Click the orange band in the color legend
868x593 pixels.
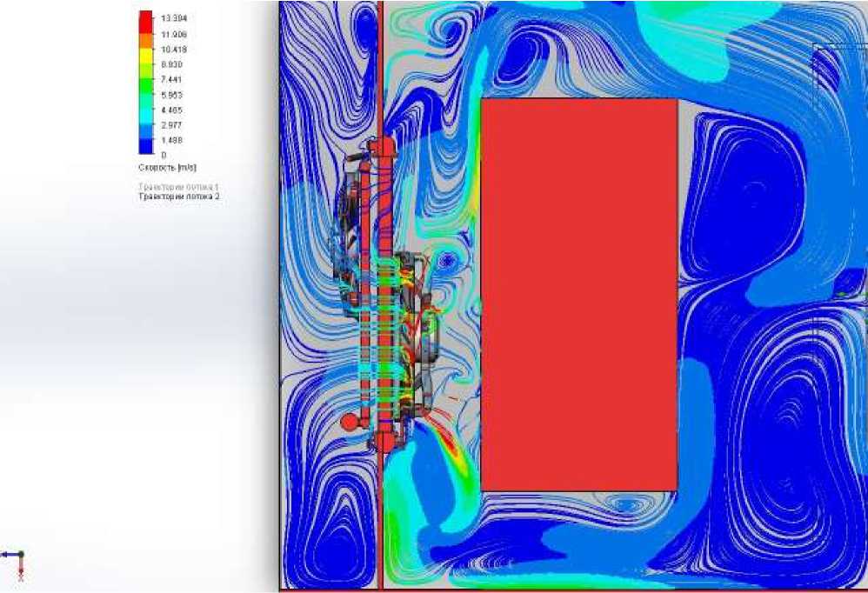click(145, 38)
